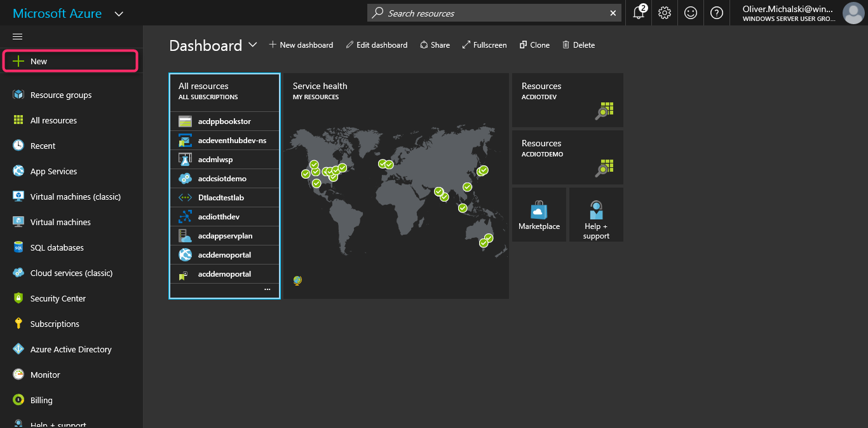Click the Cloud services (classic) icon
The width and height of the screenshot is (868, 428).
click(x=18, y=273)
